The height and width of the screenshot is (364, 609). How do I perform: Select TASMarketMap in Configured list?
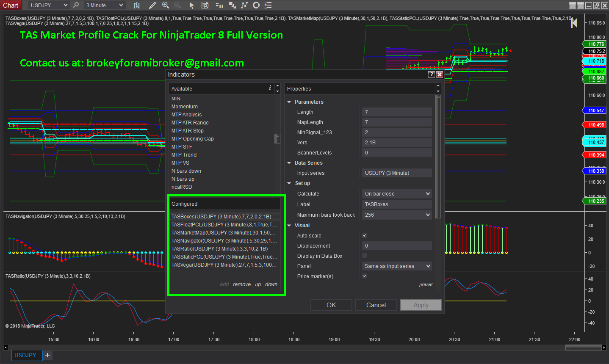[224, 232]
